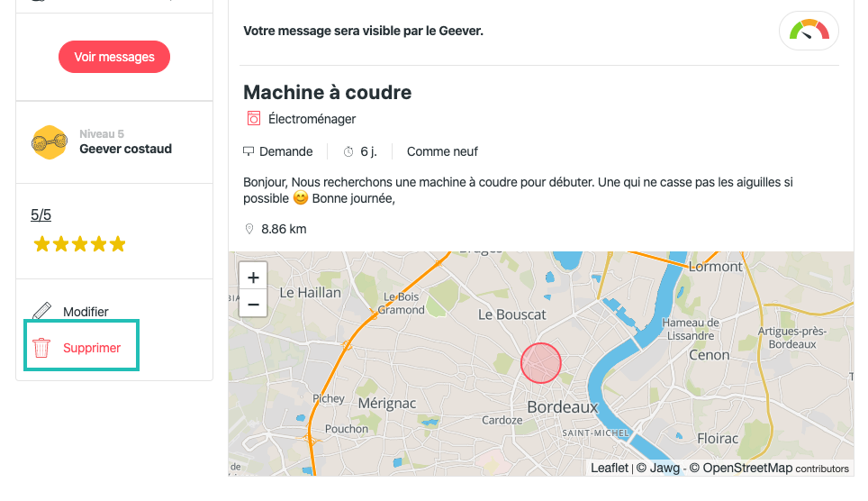Click the clock icon beside 6 j.
The height and width of the screenshot is (501, 868).
coord(348,151)
